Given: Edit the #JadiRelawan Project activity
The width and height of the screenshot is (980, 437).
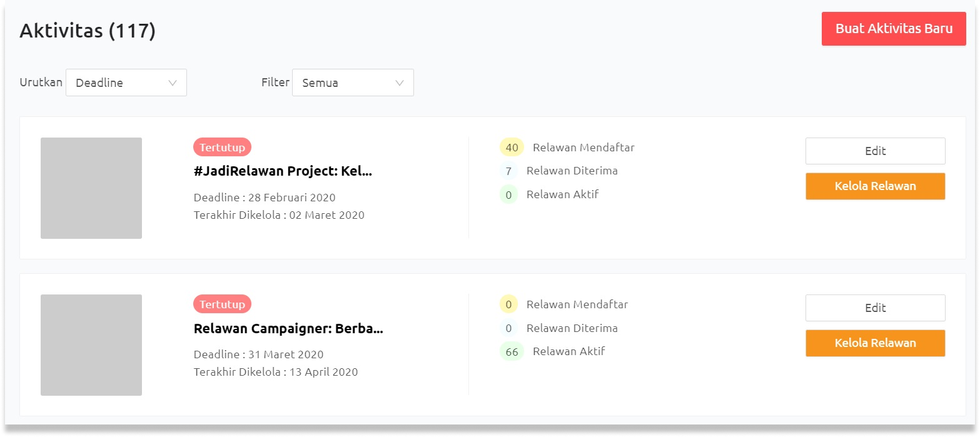Looking at the screenshot, I should point(875,151).
